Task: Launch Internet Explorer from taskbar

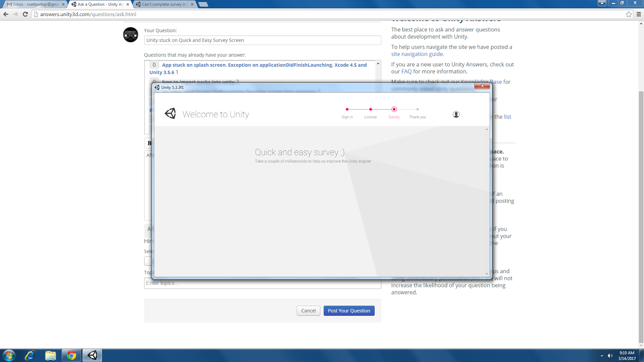Action: pyautogui.click(x=30, y=356)
